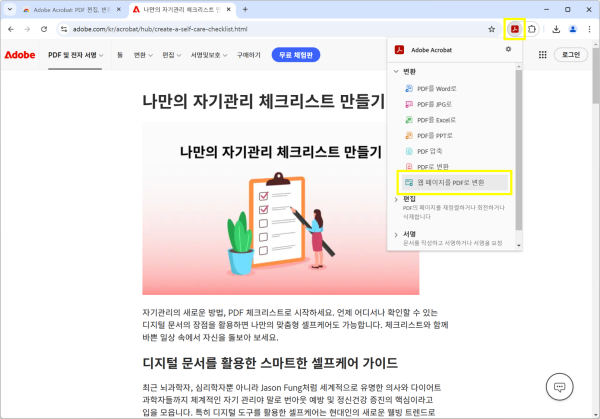Open the 서명및보호 navigation dropdown
The image size is (600, 419).
coord(209,55)
